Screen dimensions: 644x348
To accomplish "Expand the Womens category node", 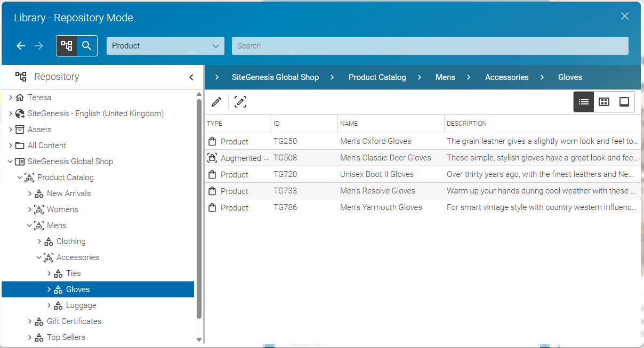I will tap(30, 209).
